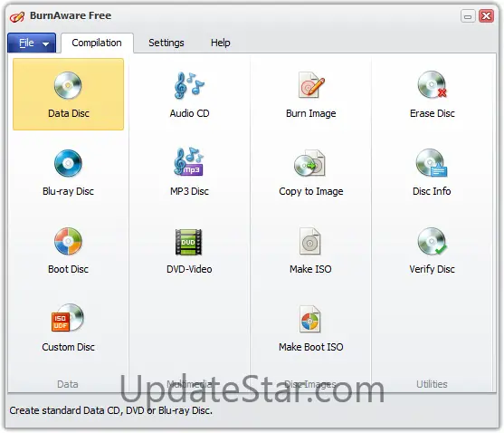The height and width of the screenshot is (433, 504).
Task: Start a Blu-ray Disc project
Action: [x=68, y=172]
